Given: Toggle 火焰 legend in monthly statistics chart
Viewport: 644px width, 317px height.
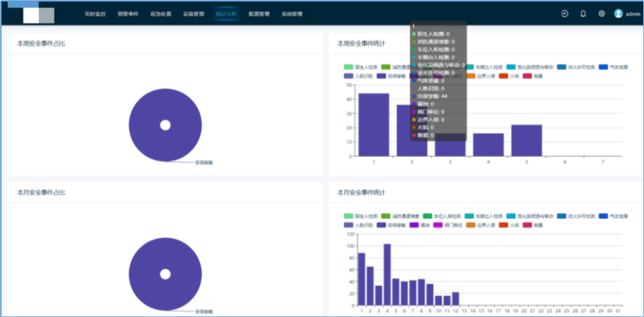Looking at the screenshot, I should [x=508, y=225].
